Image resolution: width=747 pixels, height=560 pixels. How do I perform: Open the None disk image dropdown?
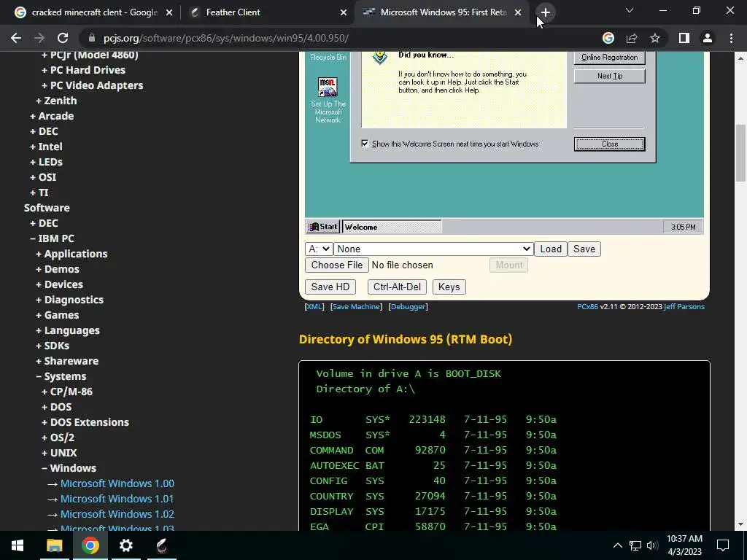point(433,249)
